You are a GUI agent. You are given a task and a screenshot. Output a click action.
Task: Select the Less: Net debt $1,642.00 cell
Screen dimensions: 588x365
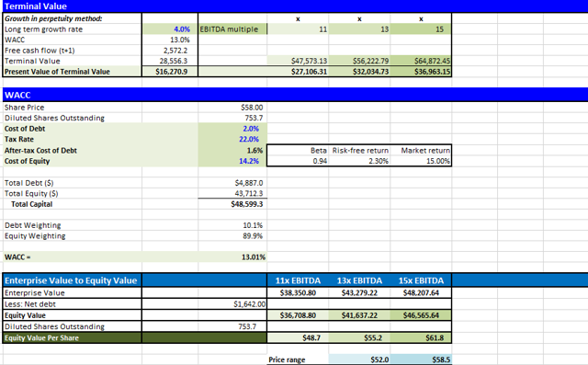232,303
